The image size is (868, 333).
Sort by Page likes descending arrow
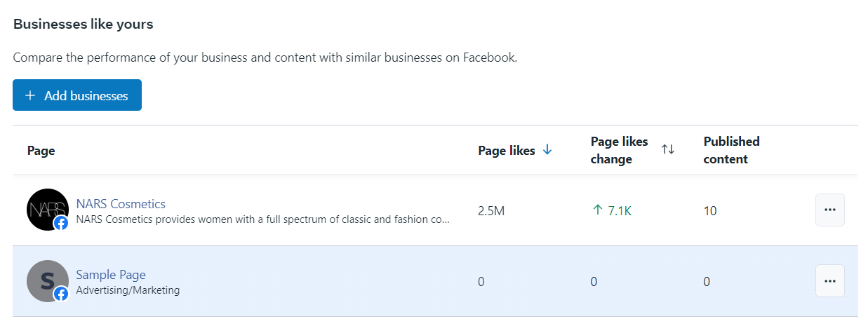[x=548, y=150]
